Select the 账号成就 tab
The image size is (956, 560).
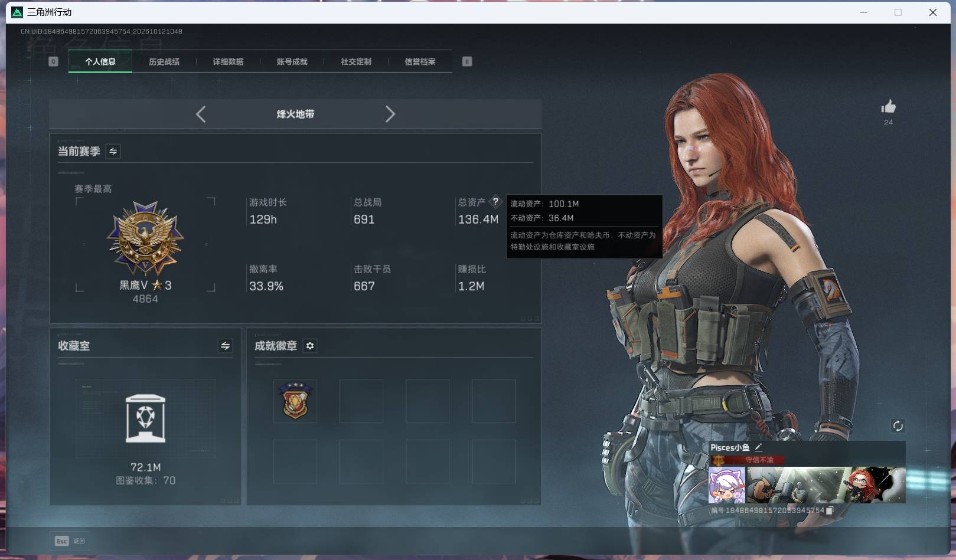pos(292,61)
